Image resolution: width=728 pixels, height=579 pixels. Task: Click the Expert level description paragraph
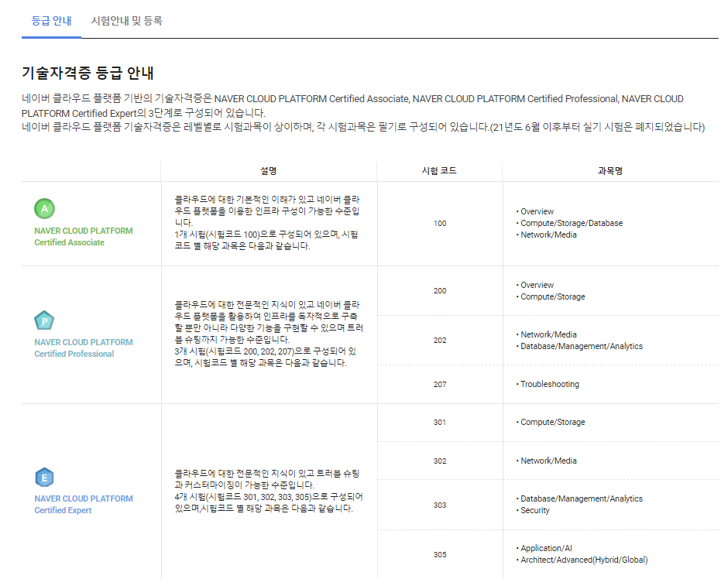[x=269, y=491]
